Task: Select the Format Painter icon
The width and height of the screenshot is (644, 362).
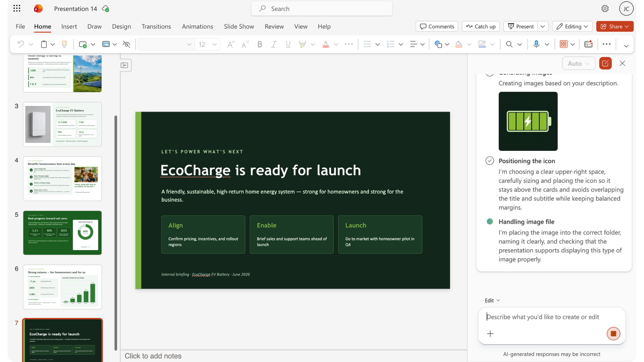Action: pos(64,44)
